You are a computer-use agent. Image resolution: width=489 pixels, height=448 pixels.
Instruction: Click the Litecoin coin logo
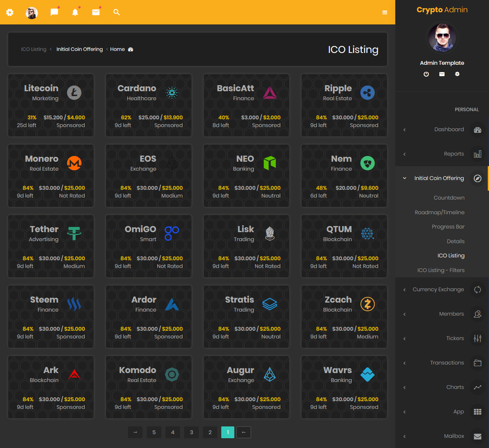pyautogui.click(x=74, y=93)
